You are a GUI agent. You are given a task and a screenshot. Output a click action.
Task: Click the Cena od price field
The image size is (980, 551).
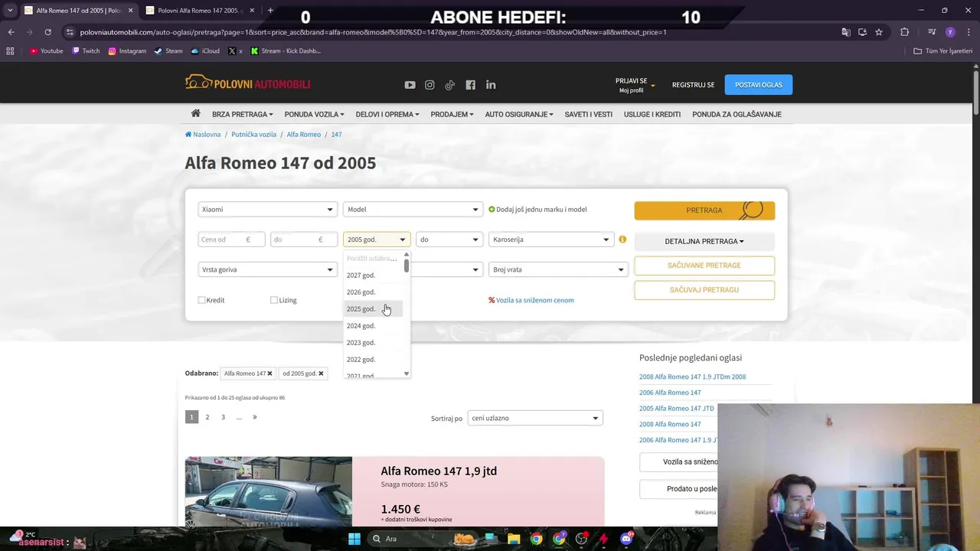coord(231,240)
